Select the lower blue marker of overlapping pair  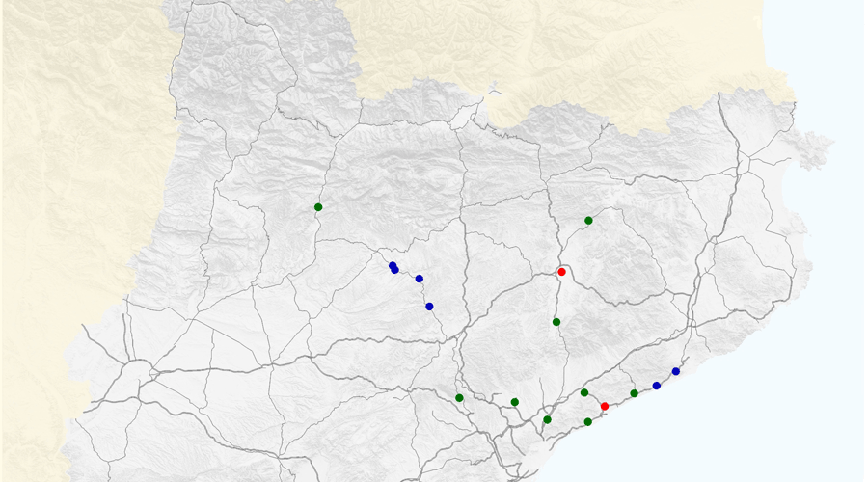click(x=394, y=270)
